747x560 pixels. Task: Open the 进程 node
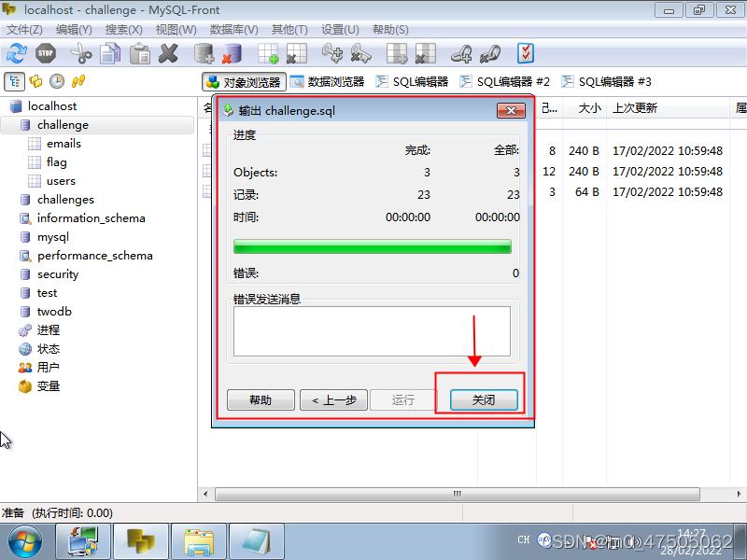(x=49, y=330)
